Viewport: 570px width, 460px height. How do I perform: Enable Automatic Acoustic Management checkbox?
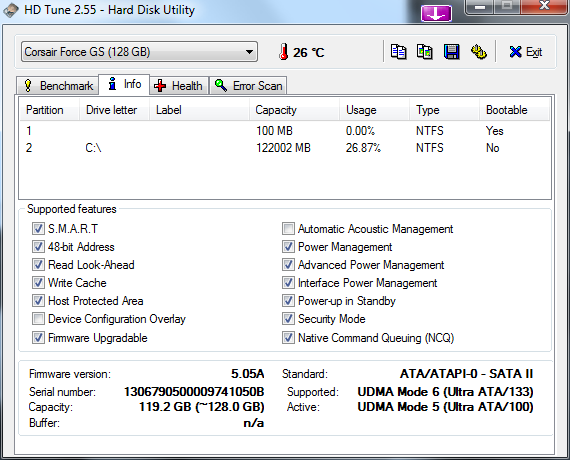288,229
